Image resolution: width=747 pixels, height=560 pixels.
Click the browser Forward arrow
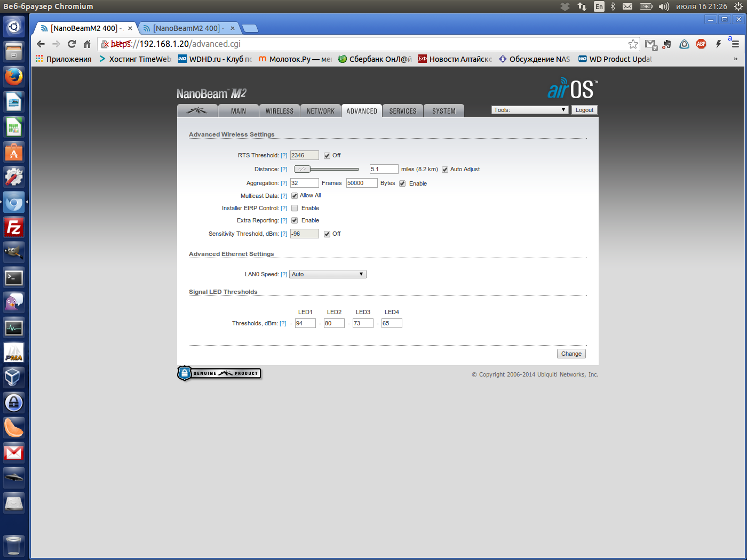tap(56, 44)
